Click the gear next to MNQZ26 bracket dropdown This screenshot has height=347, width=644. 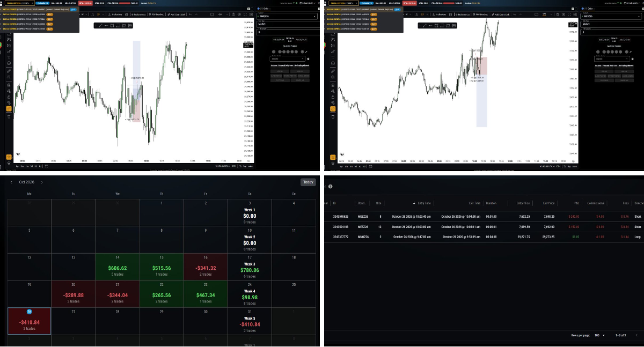pos(308,58)
